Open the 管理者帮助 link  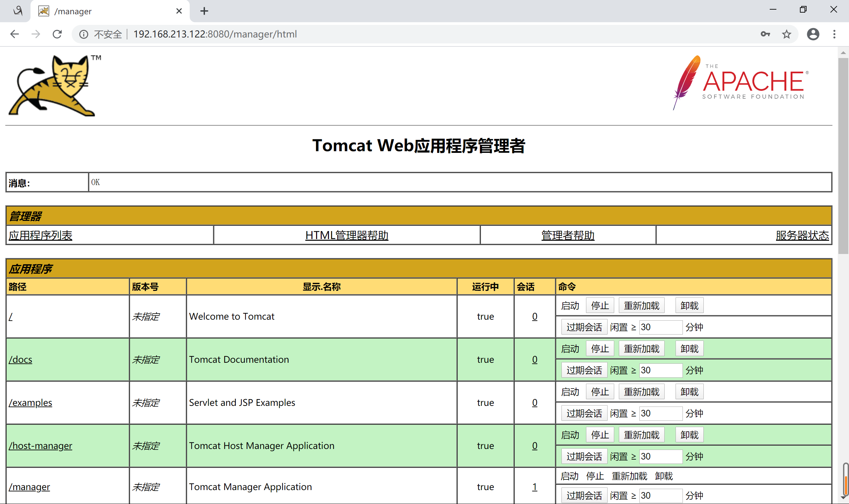(568, 235)
